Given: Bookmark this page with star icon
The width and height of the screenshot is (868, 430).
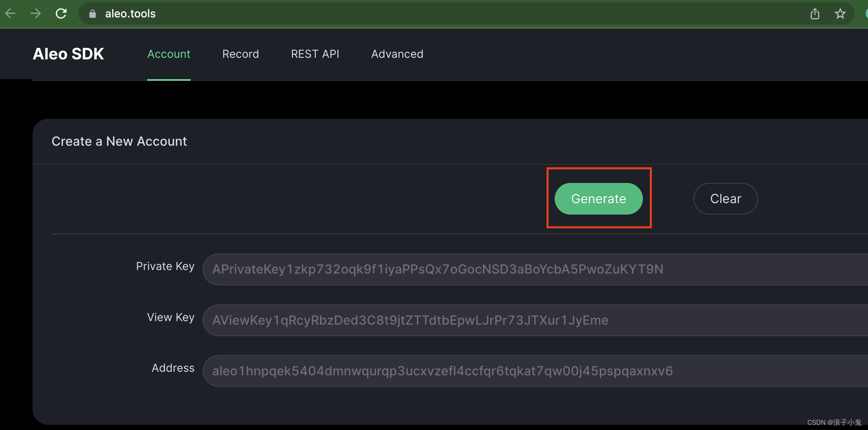Looking at the screenshot, I should coord(840,14).
